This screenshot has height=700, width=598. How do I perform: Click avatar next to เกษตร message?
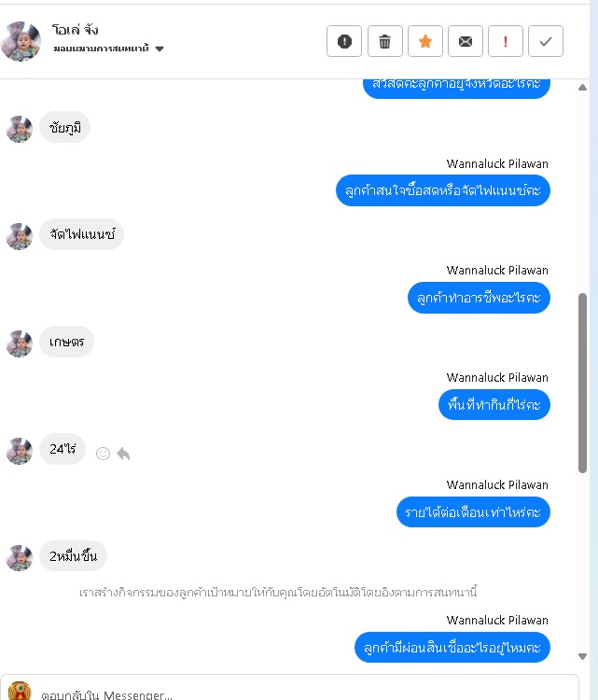(20, 343)
